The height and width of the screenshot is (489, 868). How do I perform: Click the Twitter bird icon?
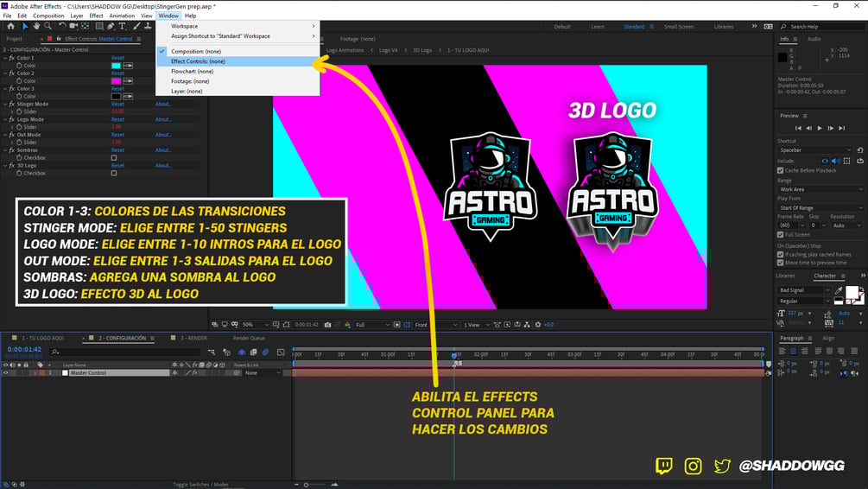pos(722,466)
